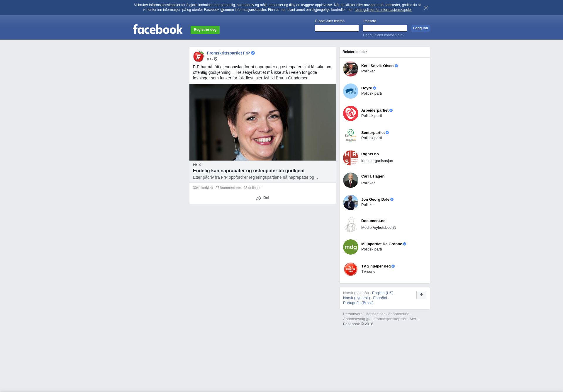Click Fremskrittspartiet FrP apple profile picture
The image size is (563, 392).
point(199,56)
